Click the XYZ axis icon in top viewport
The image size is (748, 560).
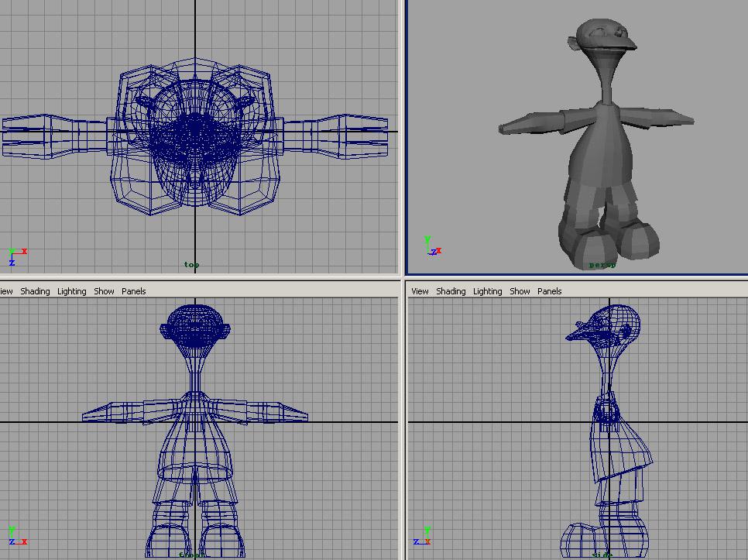(15, 256)
